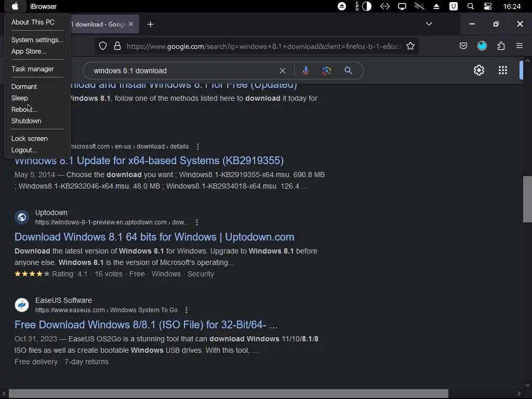Click the EaseUS Software site name
The height and width of the screenshot is (399, 532).
(x=63, y=300)
